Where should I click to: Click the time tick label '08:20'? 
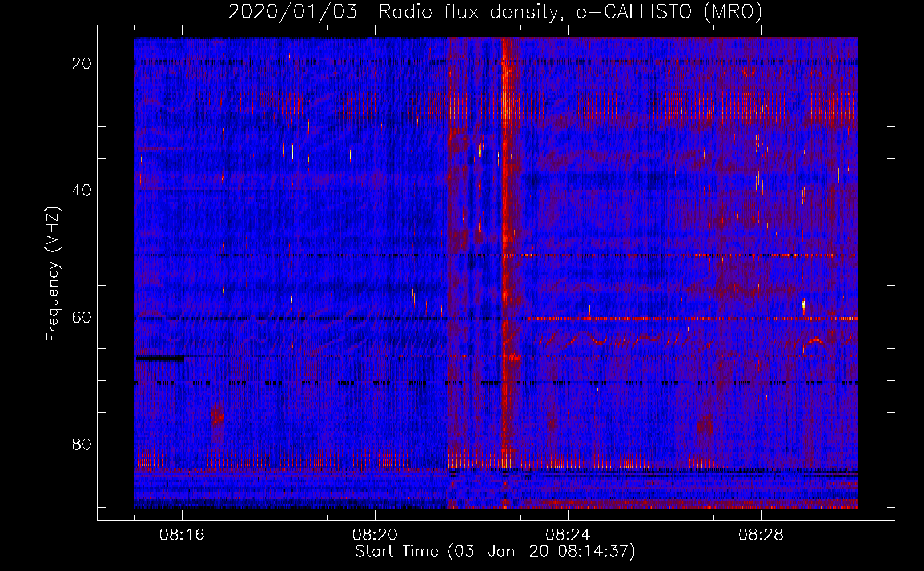pyautogui.click(x=375, y=535)
